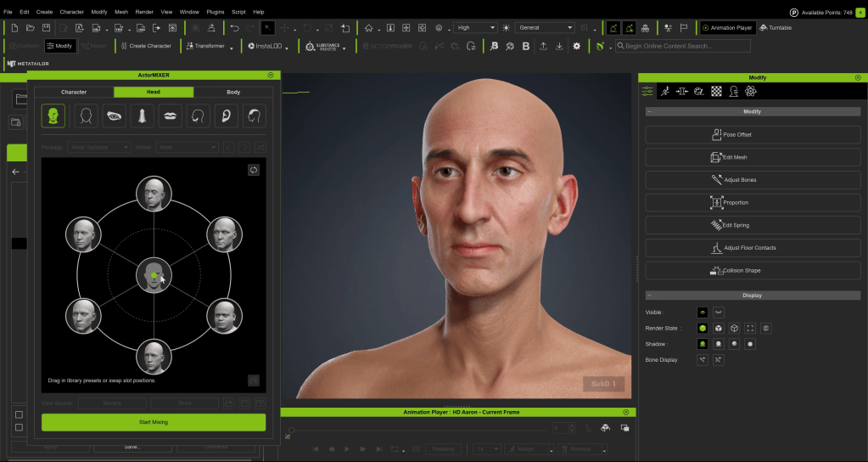Viewport: 868px width, 462px height.
Task: Open the head profile tab icon in Modify
Action: pyautogui.click(x=733, y=92)
